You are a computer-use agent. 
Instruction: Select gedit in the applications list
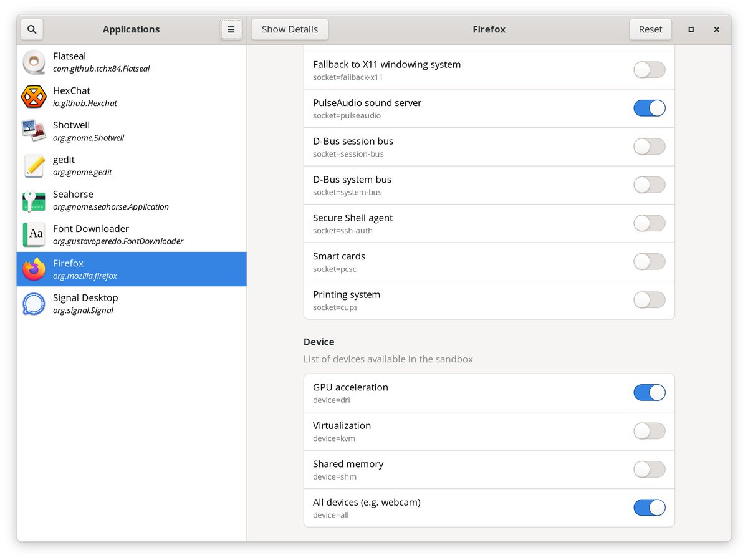[x=132, y=166]
